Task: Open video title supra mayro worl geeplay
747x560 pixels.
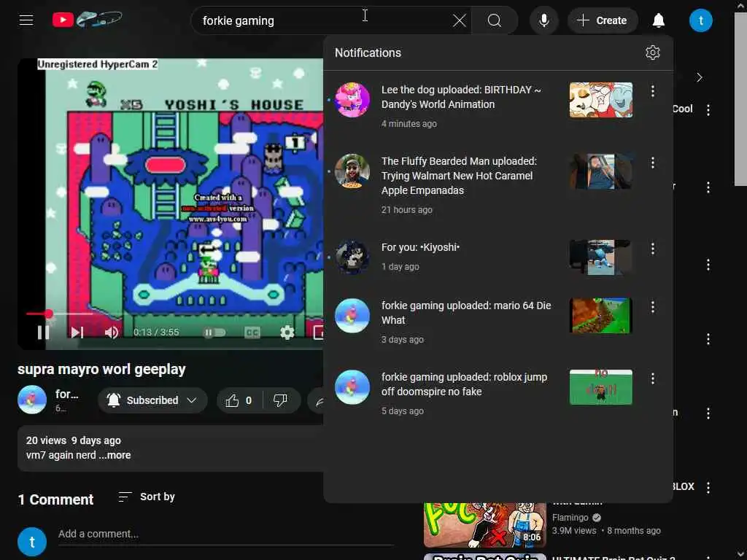Action: coord(101,370)
